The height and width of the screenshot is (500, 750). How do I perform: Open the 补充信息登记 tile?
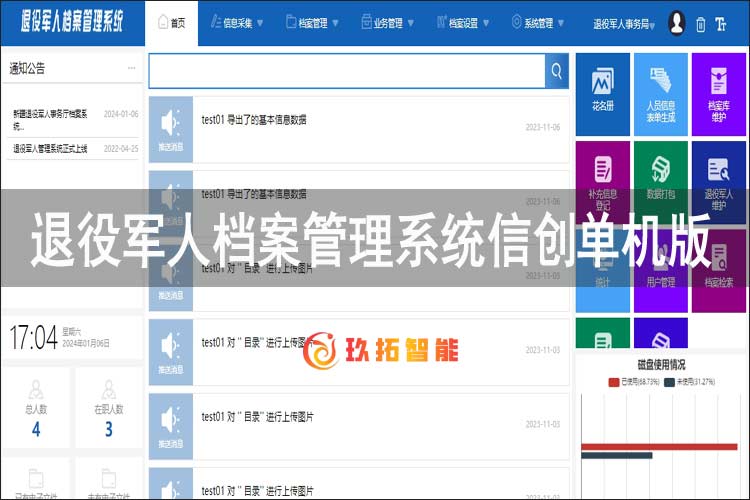(603, 182)
